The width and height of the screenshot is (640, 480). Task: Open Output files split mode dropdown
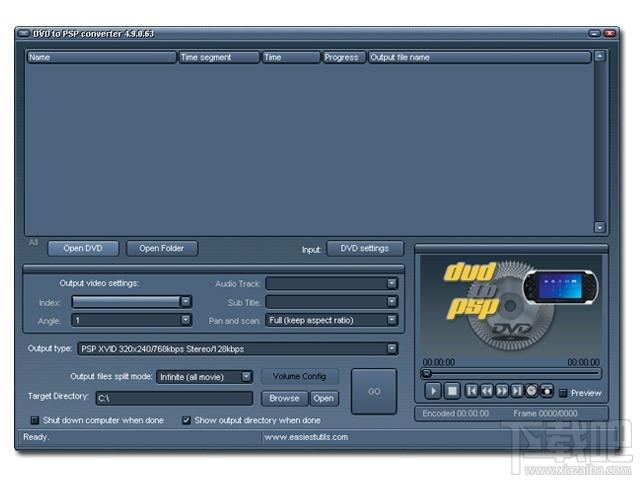[x=246, y=376]
